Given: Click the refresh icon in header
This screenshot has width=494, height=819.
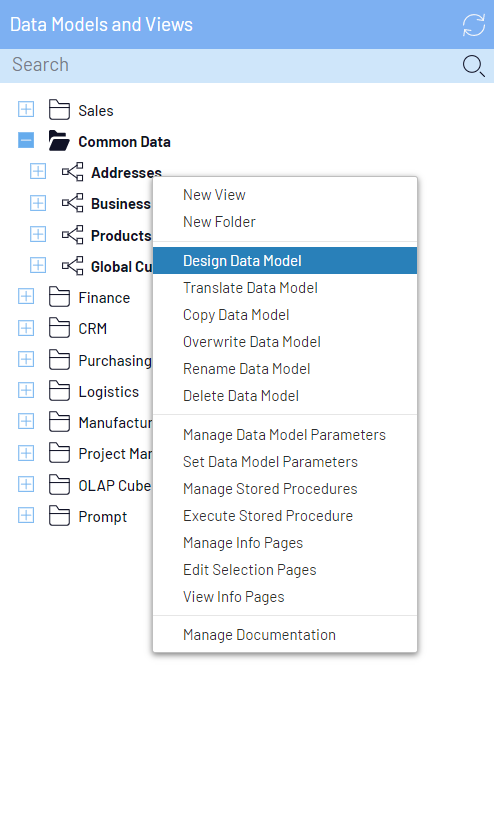Looking at the screenshot, I should [474, 25].
